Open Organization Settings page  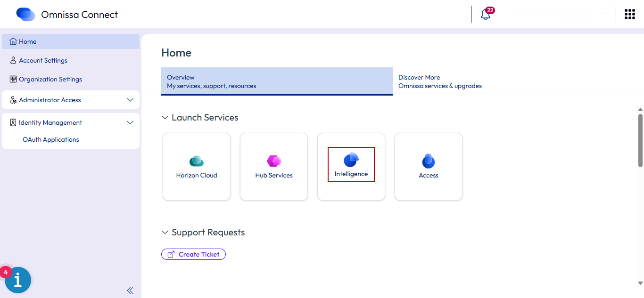coord(50,80)
